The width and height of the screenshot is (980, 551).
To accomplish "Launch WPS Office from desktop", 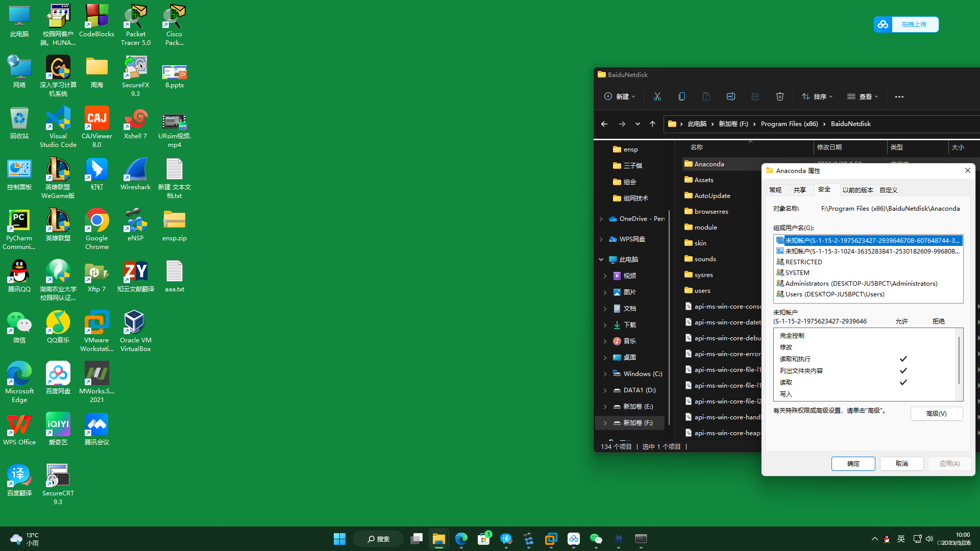I will click(x=19, y=429).
